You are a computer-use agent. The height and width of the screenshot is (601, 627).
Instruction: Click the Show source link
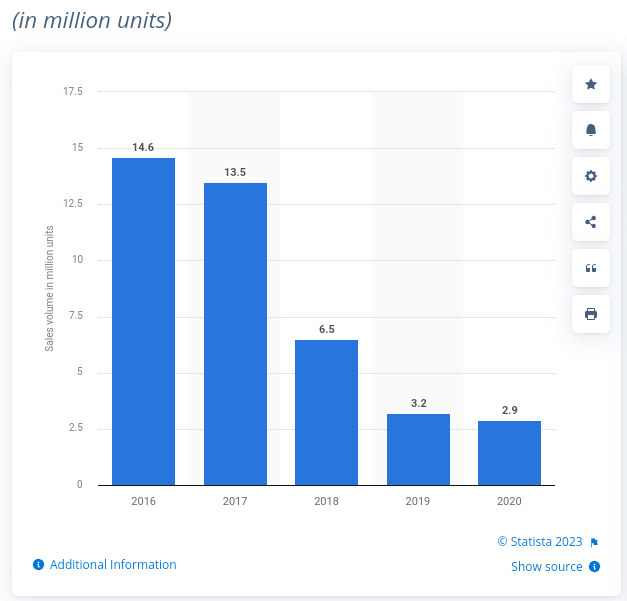(x=546, y=567)
